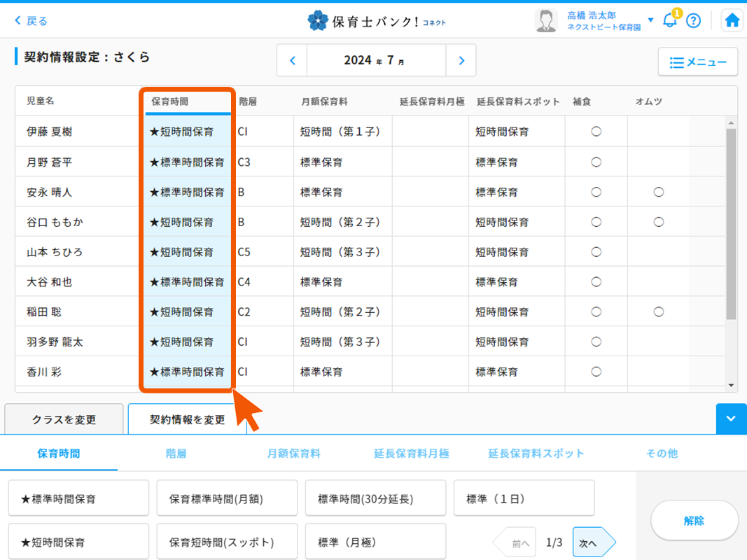Advance to next month with right arrow

tap(461, 61)
